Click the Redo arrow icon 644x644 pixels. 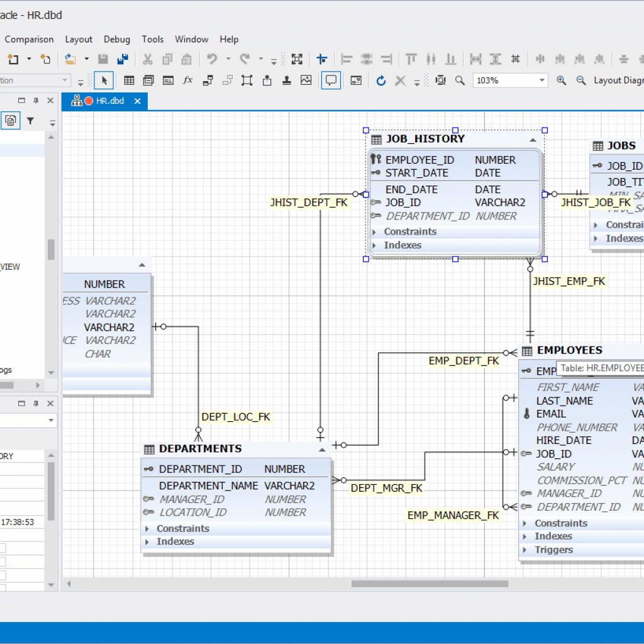(245, 59)
